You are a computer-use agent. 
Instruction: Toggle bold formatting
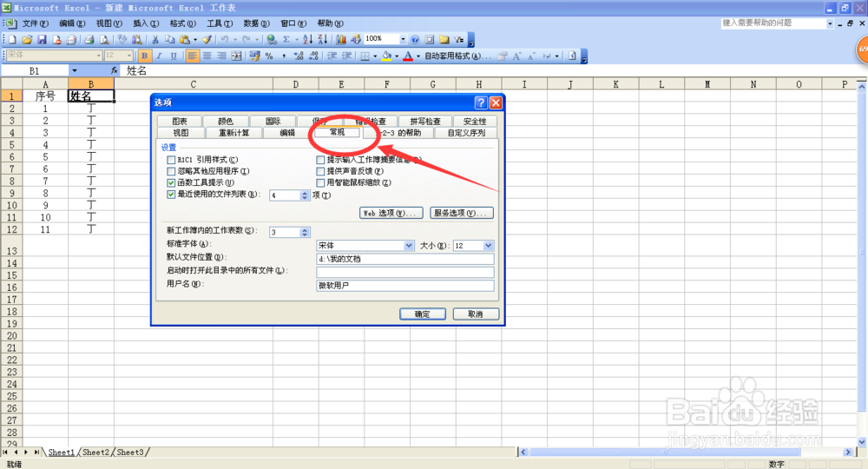pyautogui.click(x=144, y=56)
